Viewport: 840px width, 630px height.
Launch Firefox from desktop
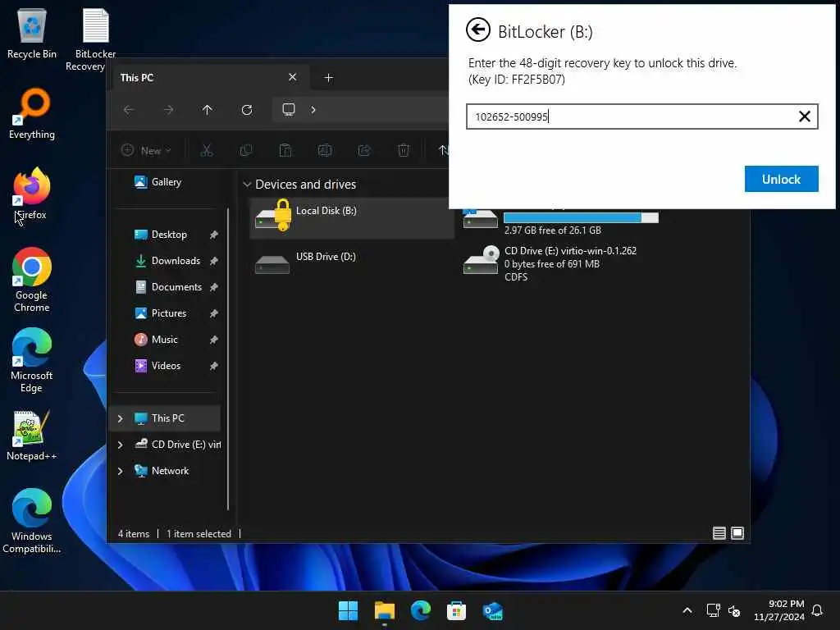pos(32,194)
